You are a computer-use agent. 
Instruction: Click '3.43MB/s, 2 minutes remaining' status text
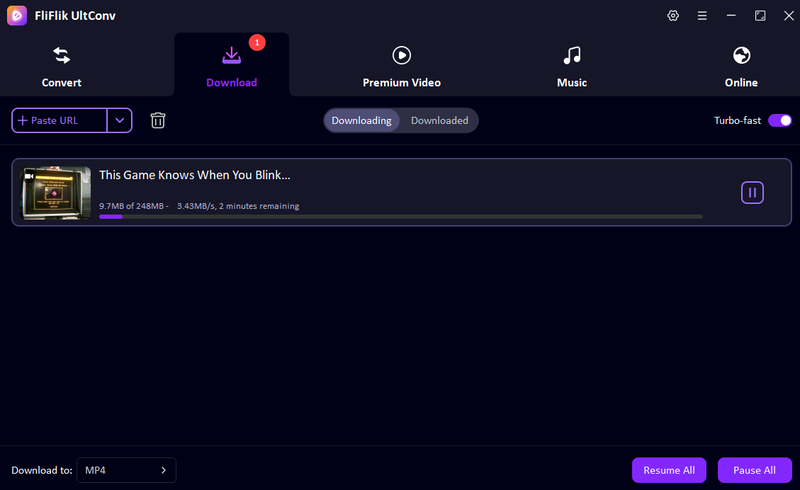(x=238, y=206)
